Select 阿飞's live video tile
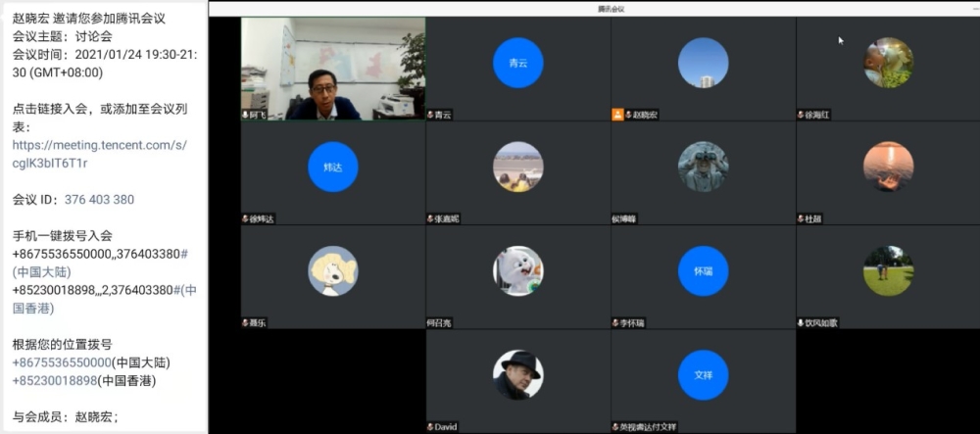 (333, 69)
